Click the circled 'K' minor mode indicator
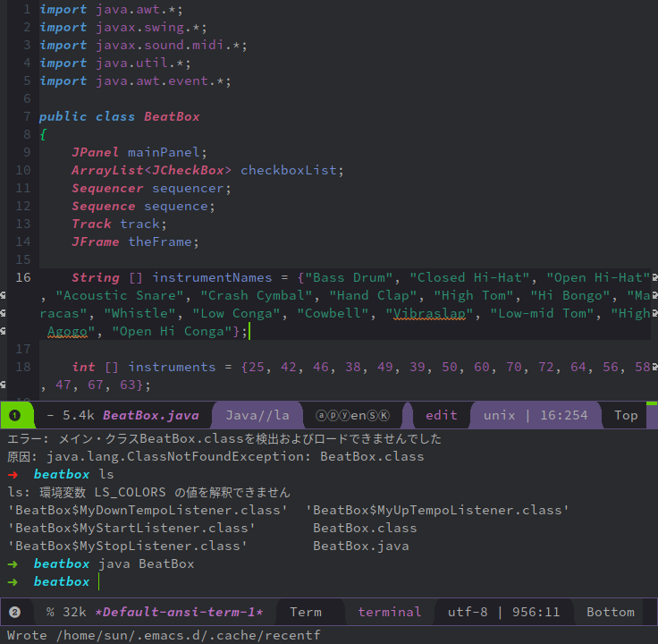 coord(384,415)
